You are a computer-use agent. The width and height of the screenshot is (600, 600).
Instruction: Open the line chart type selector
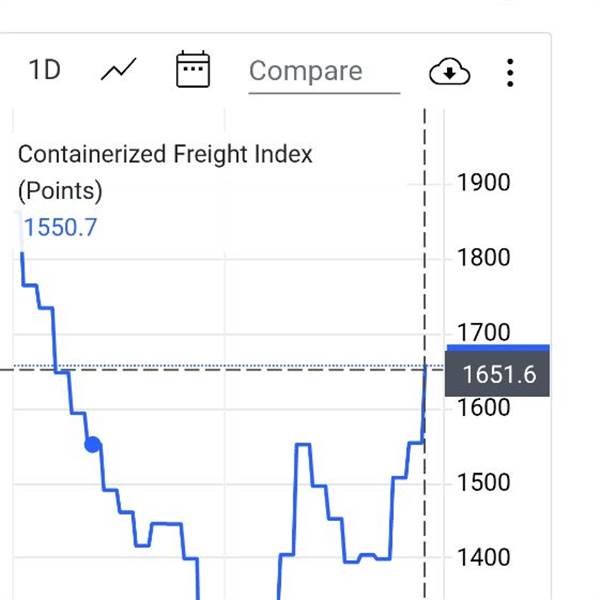[119, 70]
